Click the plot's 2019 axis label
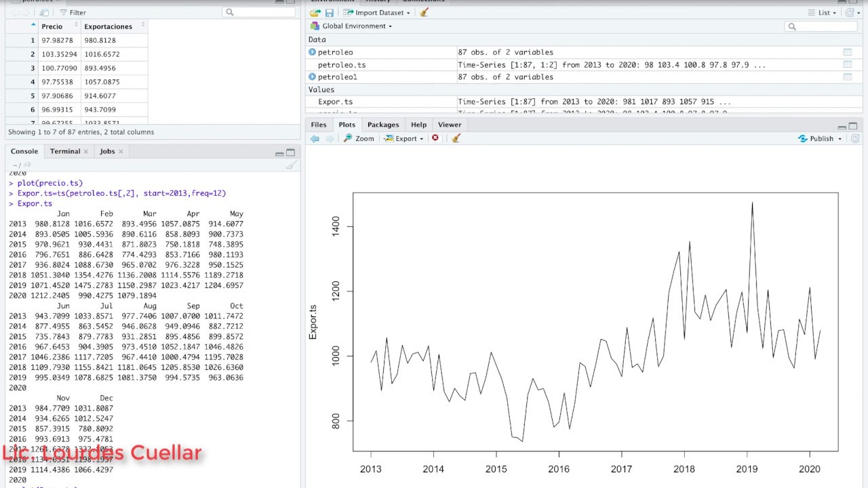 [747, 469]
